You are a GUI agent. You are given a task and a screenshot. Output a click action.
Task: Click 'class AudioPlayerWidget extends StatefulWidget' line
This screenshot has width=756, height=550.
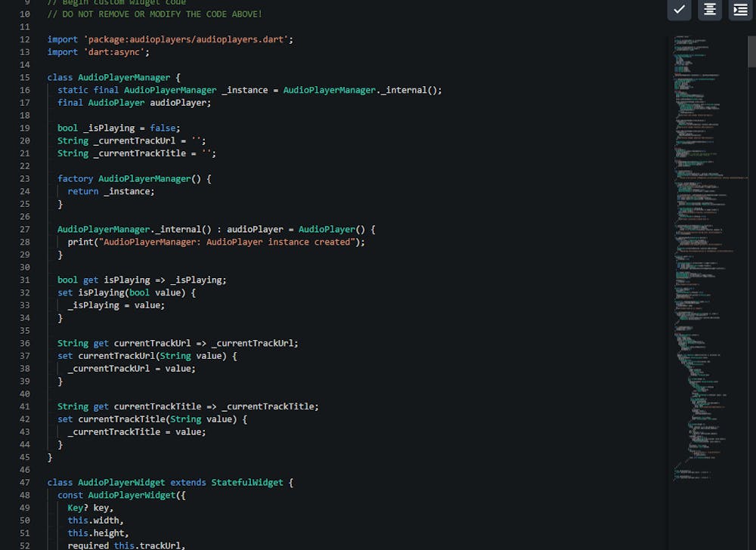coord(170,483)
